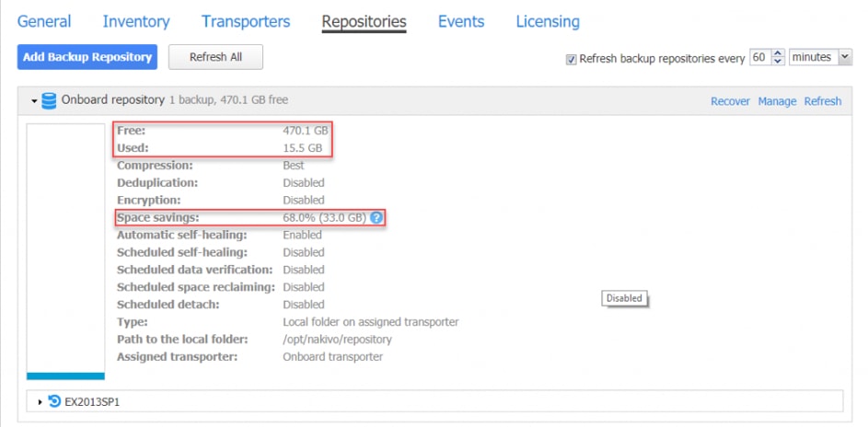This screenshot has height=427, width=868.
Task: Click the repository Refresh link
Action: 823,101
